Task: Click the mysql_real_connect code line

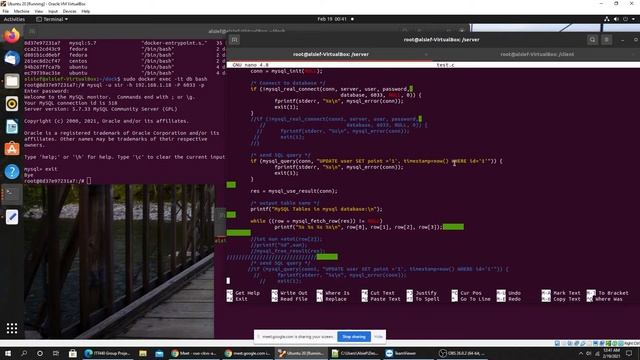Action: click(x=331, y=89)
